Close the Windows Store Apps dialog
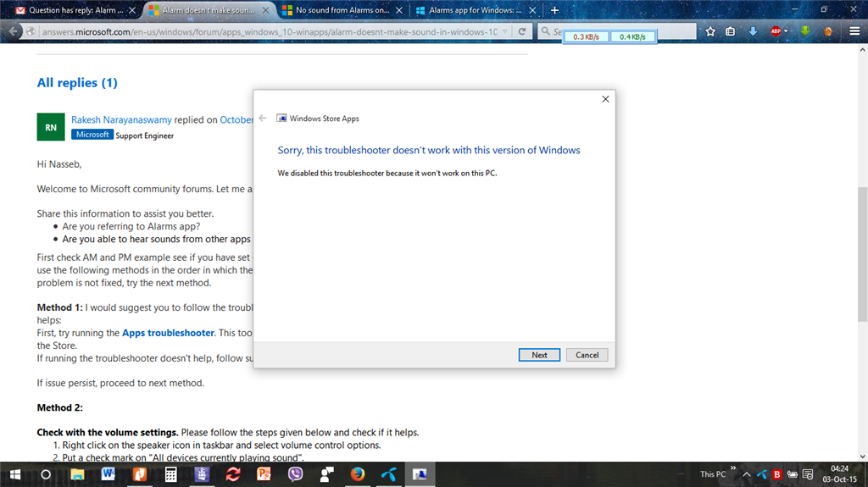868x487 pixels. [x=605, y=99]
